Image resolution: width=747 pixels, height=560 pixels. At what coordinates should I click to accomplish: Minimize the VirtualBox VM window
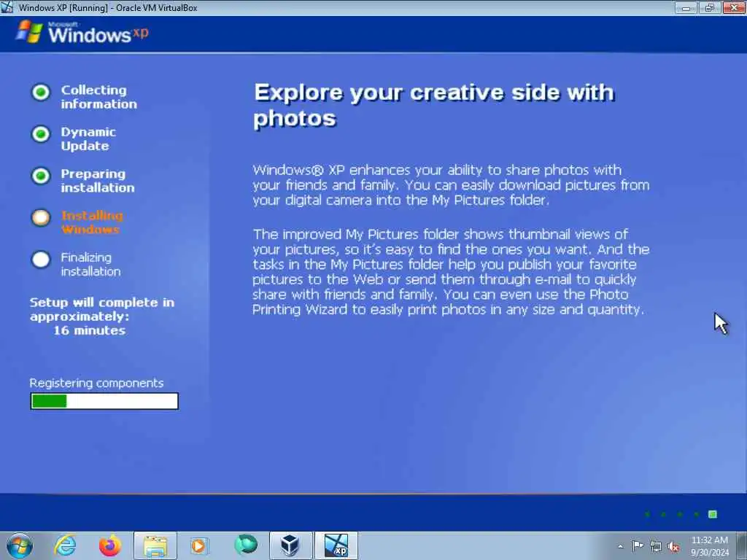click(686, 7)
